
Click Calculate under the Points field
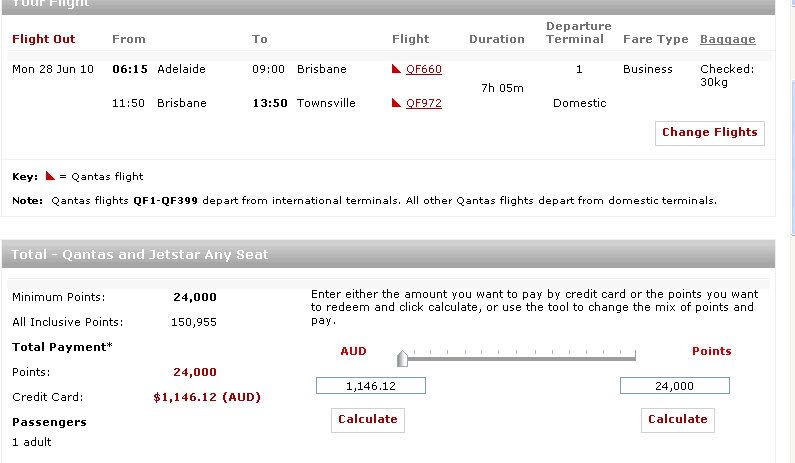[x=678, y=420]
